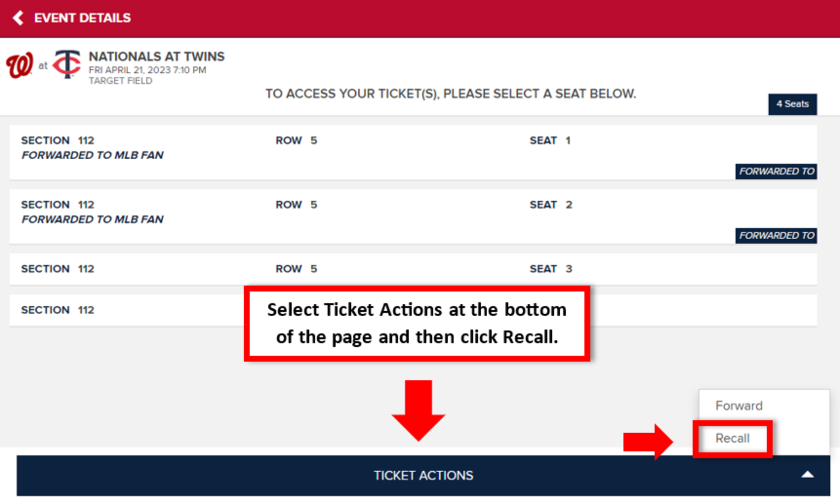Image resolution: width=840 pixels, height=504 pixels.
Task: Choose Recall from the actions menu
Action: click(732, 438)
